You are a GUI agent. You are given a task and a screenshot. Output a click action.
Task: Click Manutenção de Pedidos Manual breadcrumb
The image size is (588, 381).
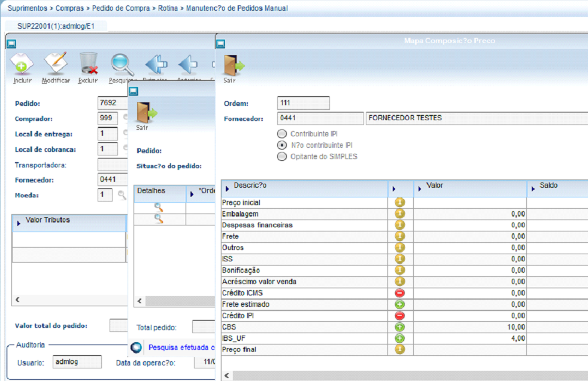click(x=237, y=8)
